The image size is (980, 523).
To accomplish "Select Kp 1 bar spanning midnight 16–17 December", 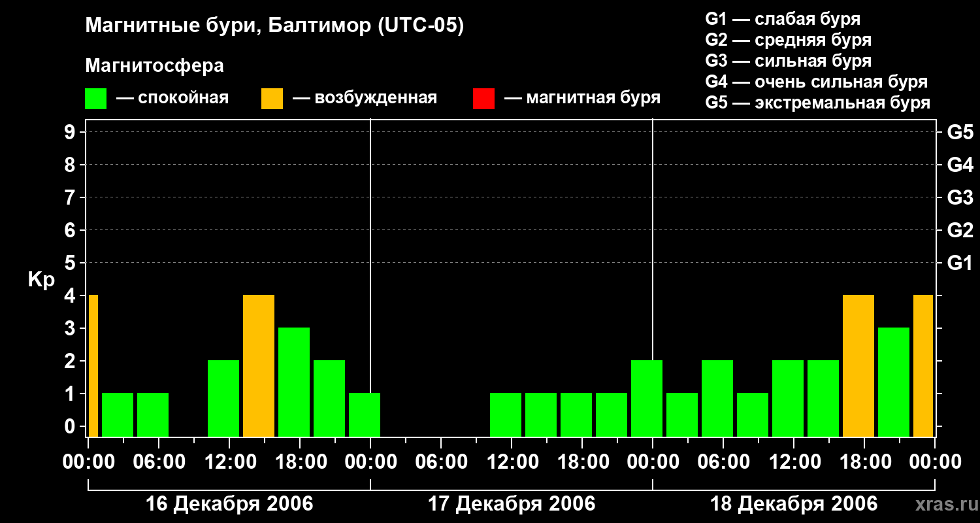I will point(365,414).
